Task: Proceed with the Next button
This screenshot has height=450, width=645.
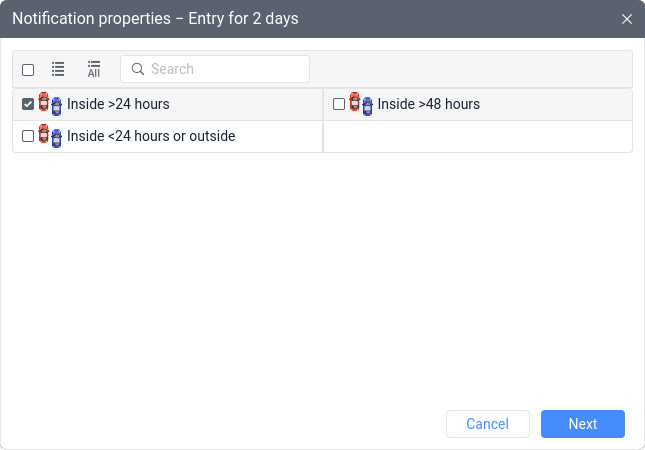Action: tap(583, 424)
